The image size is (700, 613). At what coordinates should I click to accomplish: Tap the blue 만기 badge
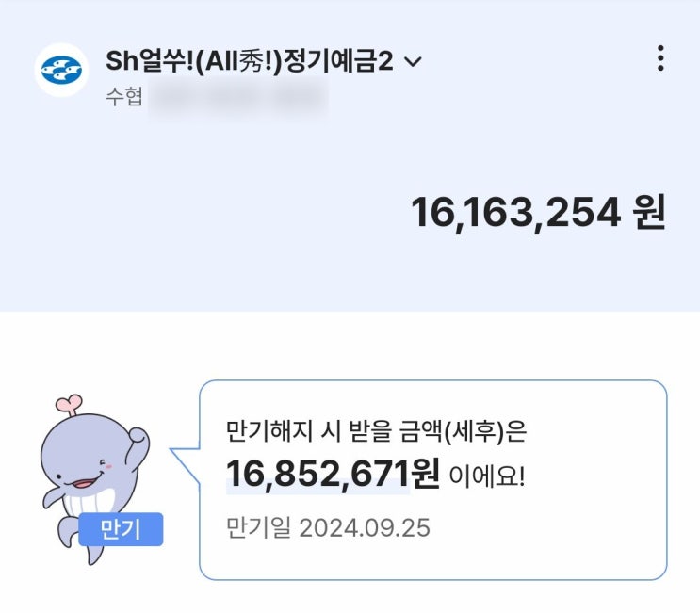(x=121, y=529)
